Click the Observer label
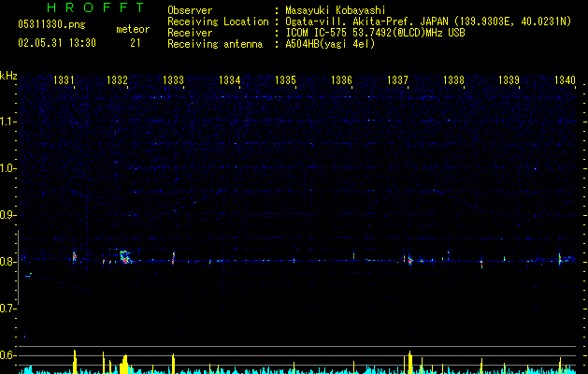 [x=190, y=10]
